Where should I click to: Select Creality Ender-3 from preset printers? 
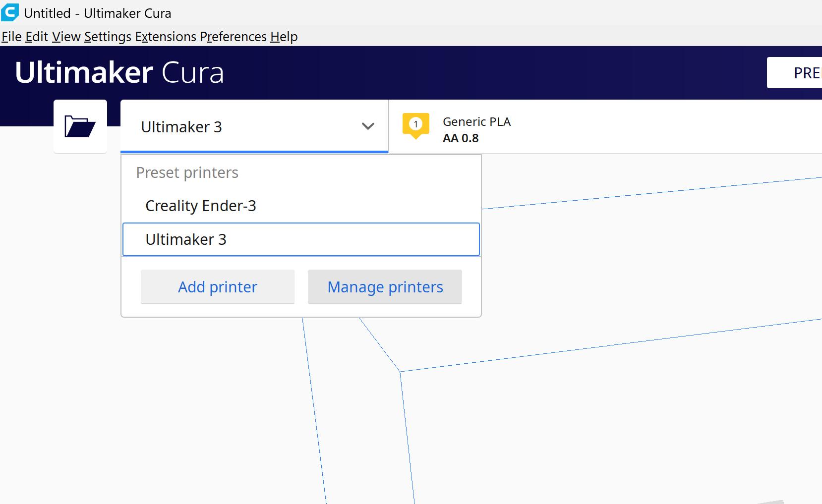click(301, 206)
